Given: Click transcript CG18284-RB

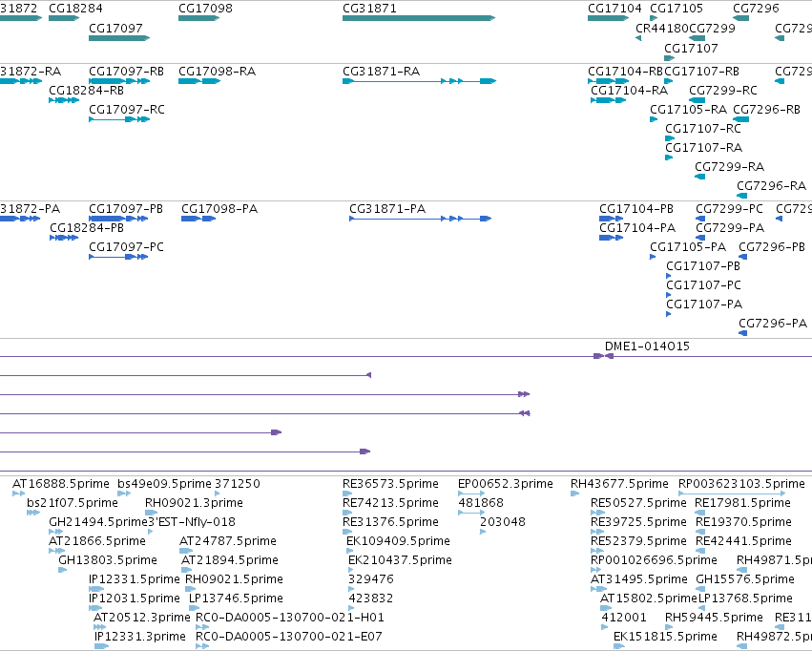Looking at the screenshot, I should (x=64, y=100).
